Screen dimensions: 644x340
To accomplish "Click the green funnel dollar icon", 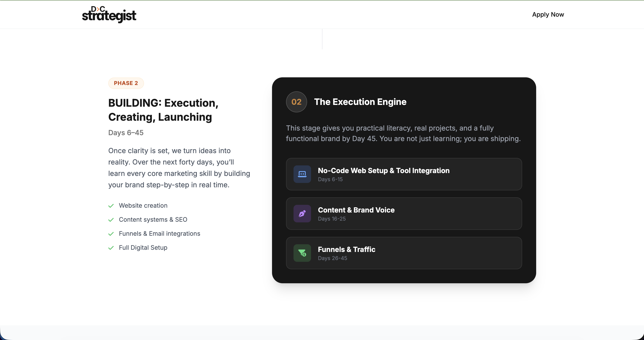I will click(302, 253).
